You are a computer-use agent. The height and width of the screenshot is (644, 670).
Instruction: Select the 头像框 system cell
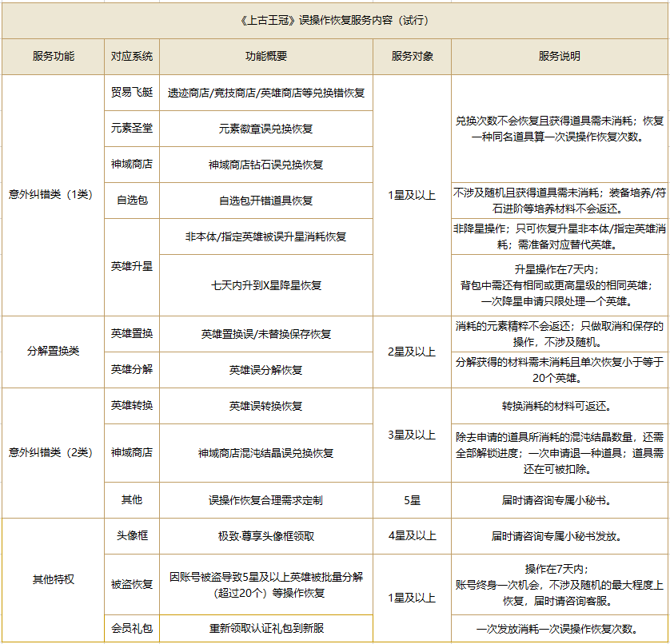click(132, 536)
